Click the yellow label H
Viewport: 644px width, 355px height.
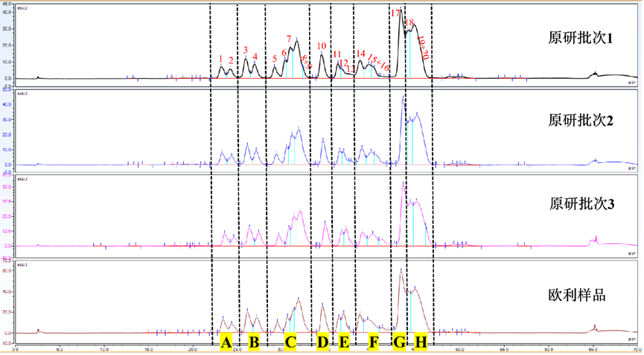pos(421,342)
